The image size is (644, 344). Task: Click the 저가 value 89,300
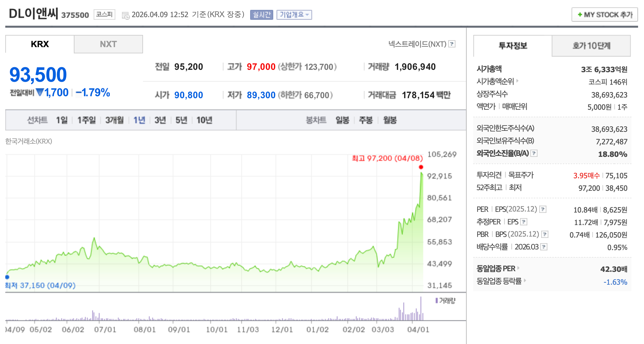click(261, 95)
